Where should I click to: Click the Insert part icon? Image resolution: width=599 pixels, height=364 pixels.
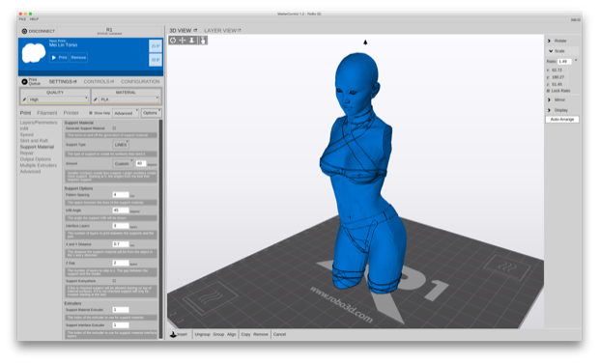pos(173,334)
